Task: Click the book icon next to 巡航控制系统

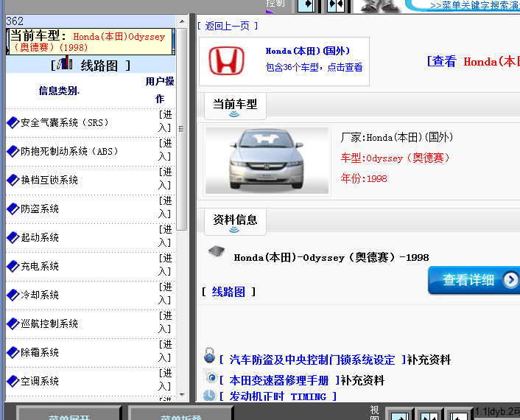Action: (x=13, y=323)
